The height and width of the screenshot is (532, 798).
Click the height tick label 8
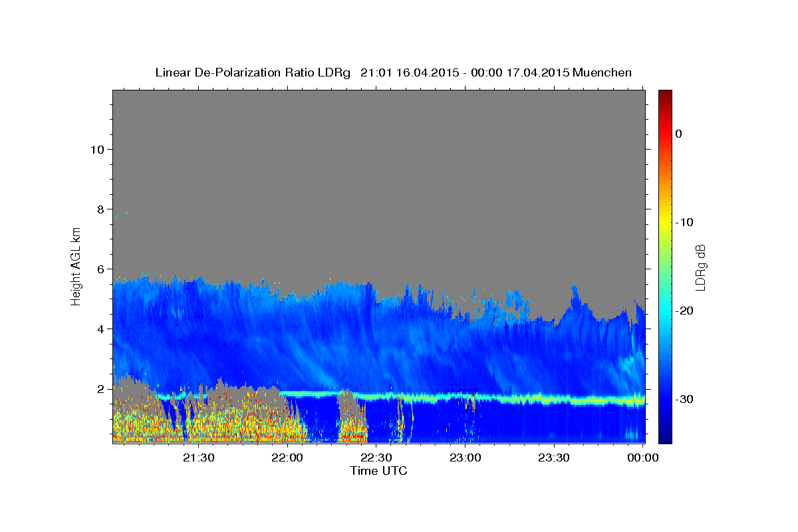point(100,209)
